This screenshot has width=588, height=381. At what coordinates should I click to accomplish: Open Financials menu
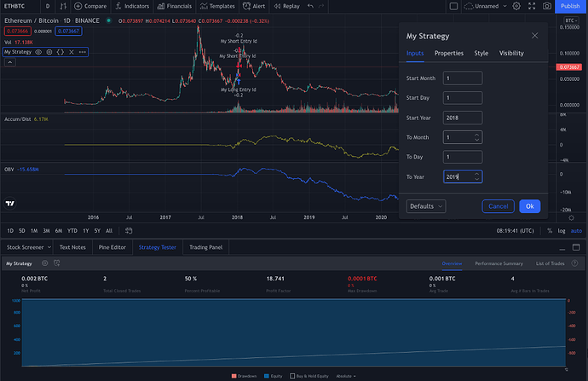pyautogui.click(x=175, y=6)
